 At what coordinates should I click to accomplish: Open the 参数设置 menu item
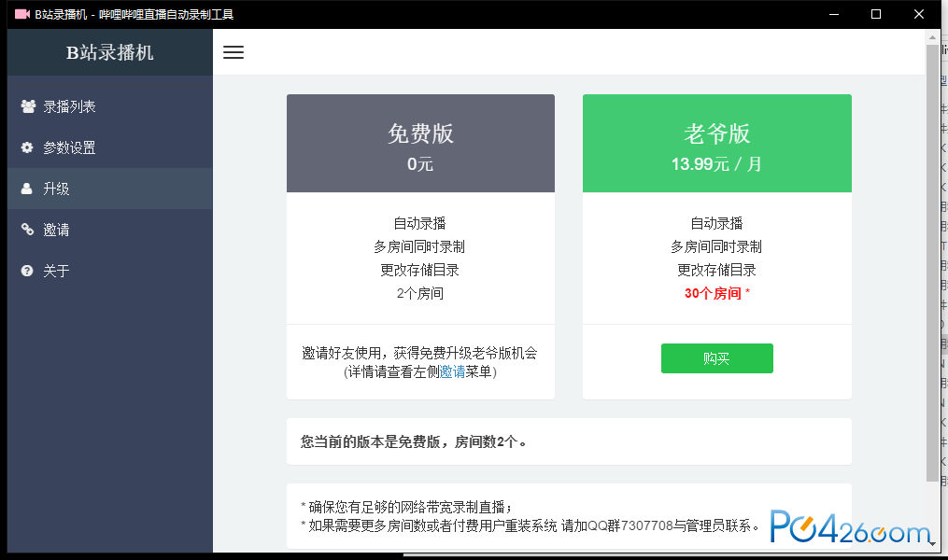coord(110,148)
